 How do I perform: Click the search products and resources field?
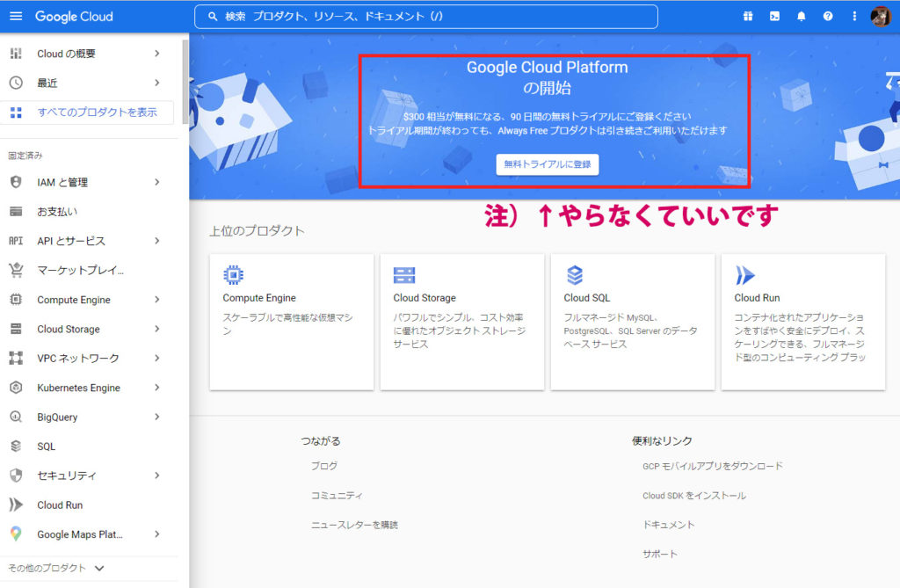click(x=426, y=17)
